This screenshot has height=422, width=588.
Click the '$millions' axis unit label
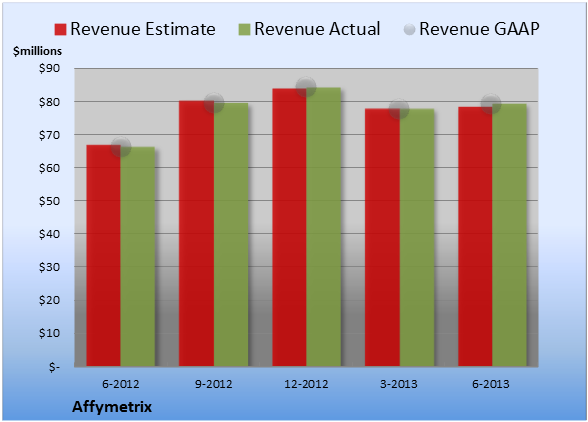click(x=37, y=51)
